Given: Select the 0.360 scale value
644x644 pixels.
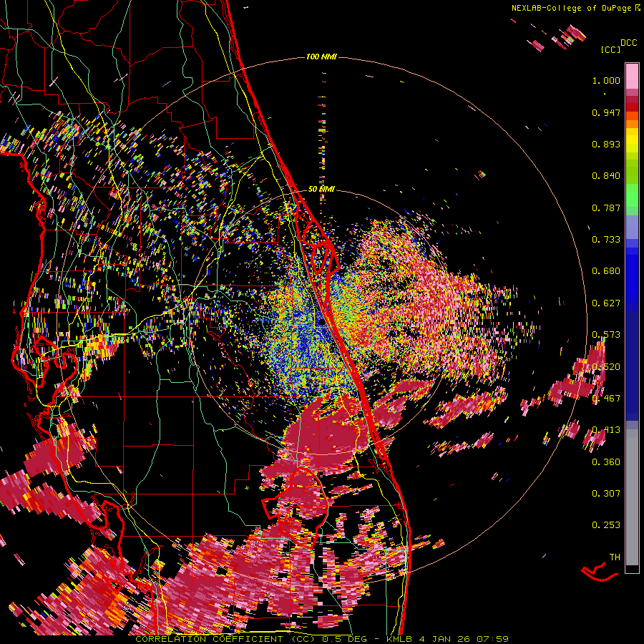Looking at the screenshot, I should [x=606, y=462].
